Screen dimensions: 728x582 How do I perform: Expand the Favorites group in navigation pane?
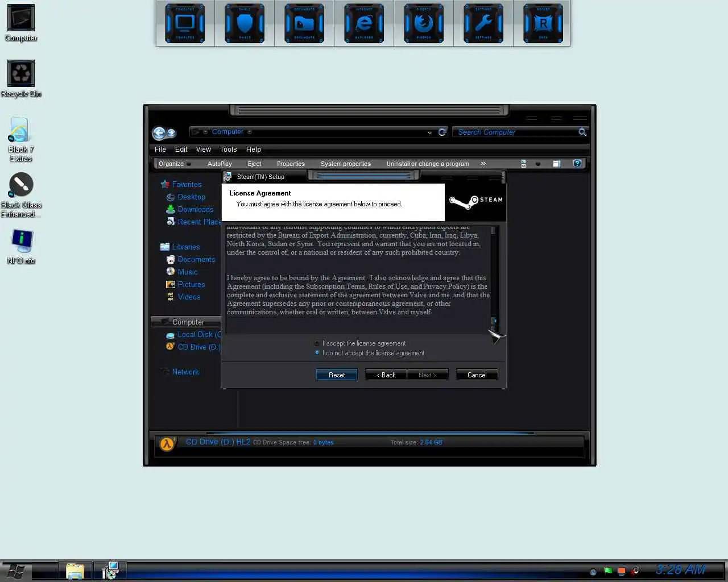(181, 184)
